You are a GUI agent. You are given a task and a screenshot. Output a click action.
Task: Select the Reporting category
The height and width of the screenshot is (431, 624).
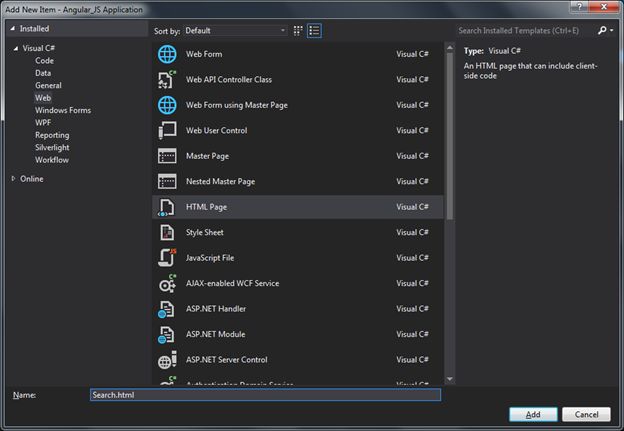tap(52, 135)
